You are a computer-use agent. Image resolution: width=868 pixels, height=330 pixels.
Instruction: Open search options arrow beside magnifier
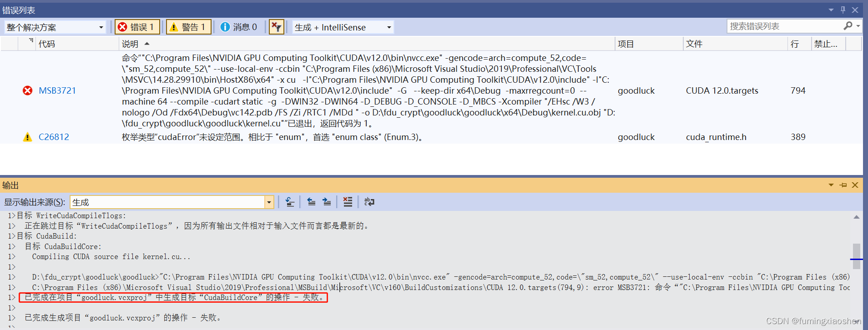[x=858, y=26]
